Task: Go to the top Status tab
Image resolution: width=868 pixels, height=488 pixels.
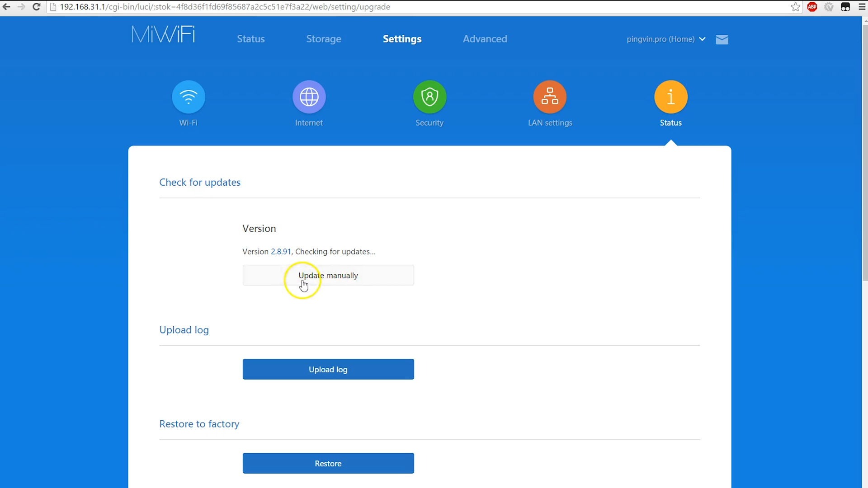Action: (251, 39)
